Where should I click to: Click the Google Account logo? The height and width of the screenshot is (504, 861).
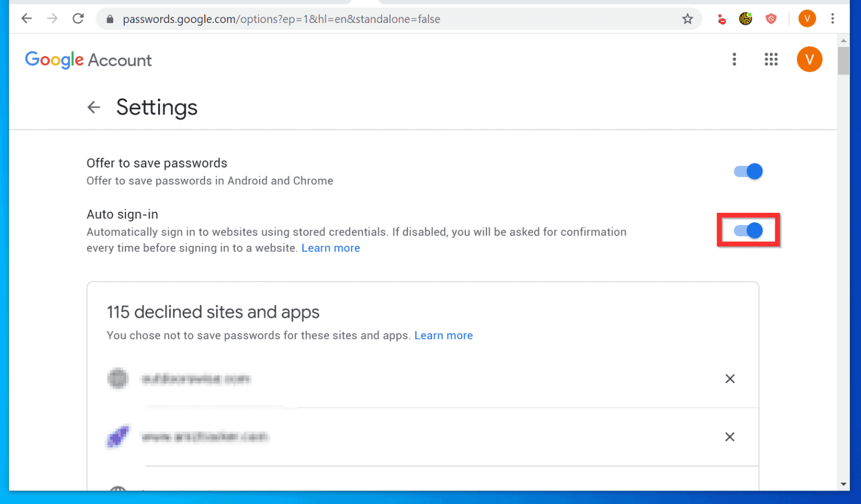[x=87, y=60]
